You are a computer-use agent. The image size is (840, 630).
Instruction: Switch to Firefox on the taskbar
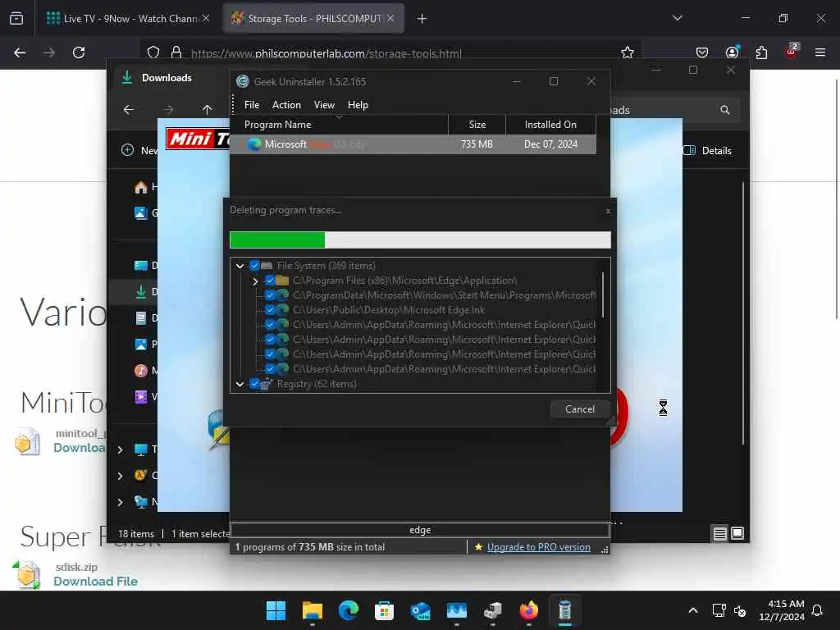529,610
